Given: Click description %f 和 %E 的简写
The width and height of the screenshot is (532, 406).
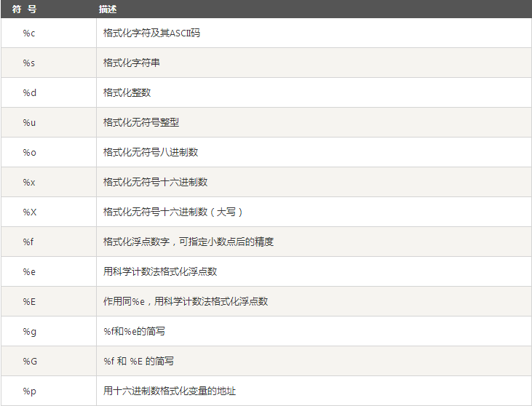Looking at the screenshot, I should click(139, 361).
